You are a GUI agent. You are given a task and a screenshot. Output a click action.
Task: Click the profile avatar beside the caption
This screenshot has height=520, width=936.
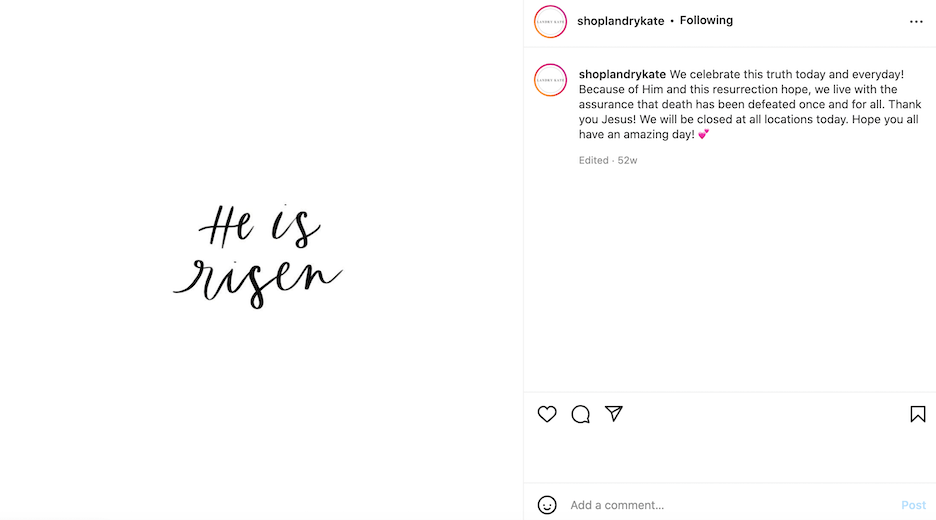[x=550, y=80]
